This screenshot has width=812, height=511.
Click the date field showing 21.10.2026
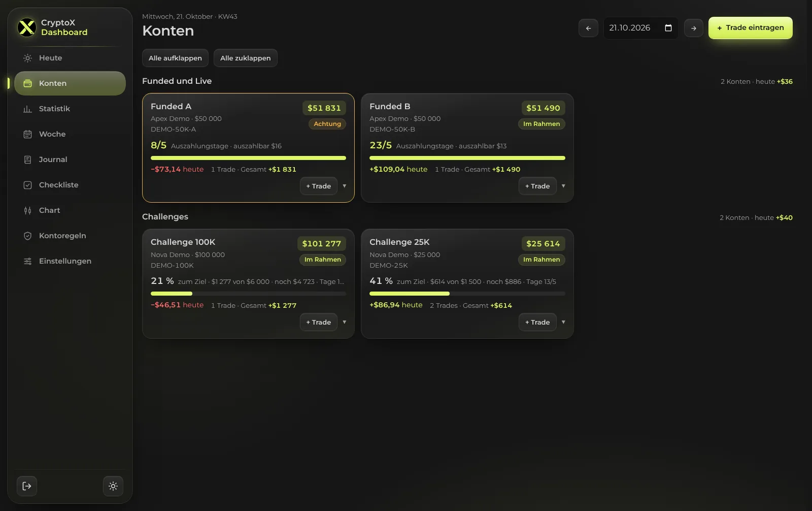click(641, 28)
